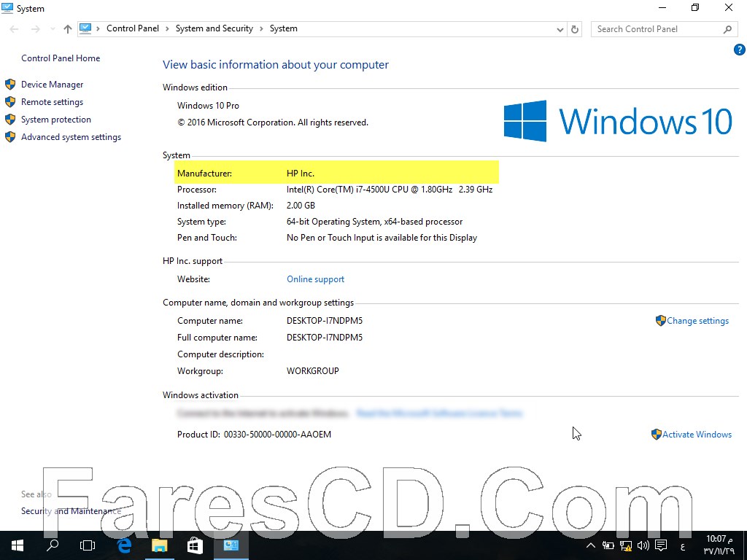Click the volume speaker tray icon

point(643,545)
